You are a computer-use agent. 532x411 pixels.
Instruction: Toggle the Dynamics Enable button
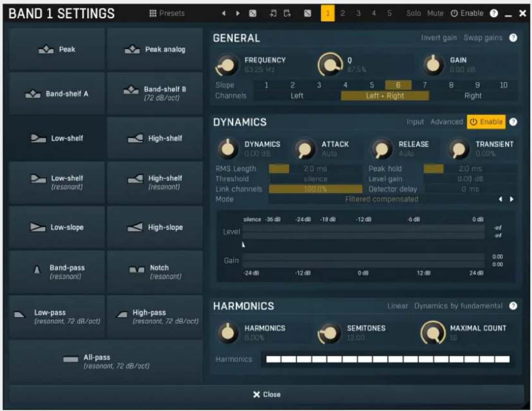pyautogui.click(x=486, y=122)
